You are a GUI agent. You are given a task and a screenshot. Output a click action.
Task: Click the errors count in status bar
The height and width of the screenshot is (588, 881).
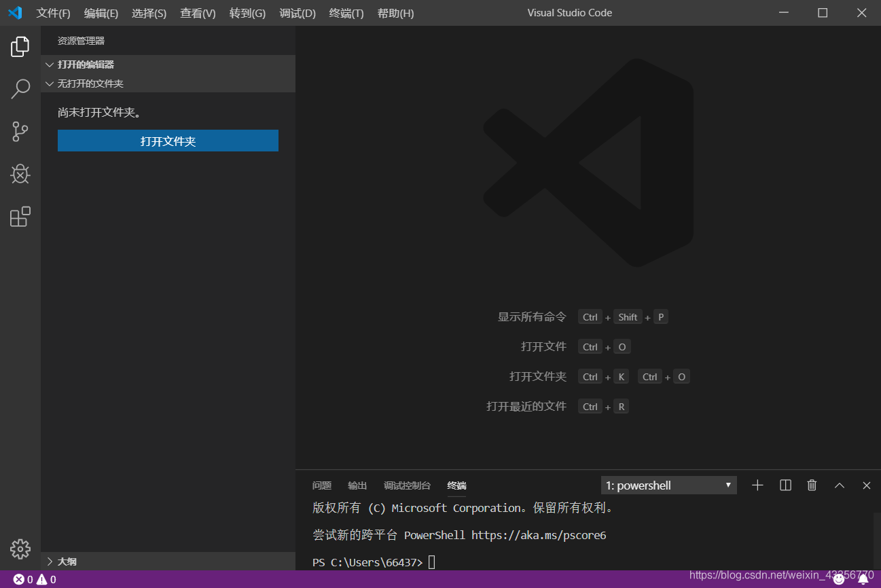pos(23,580)
